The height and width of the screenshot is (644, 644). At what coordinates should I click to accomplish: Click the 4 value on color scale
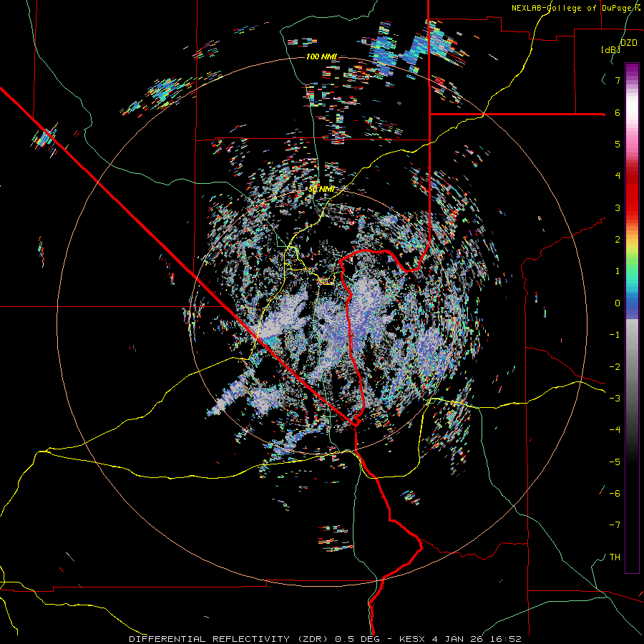click(618, 176)
